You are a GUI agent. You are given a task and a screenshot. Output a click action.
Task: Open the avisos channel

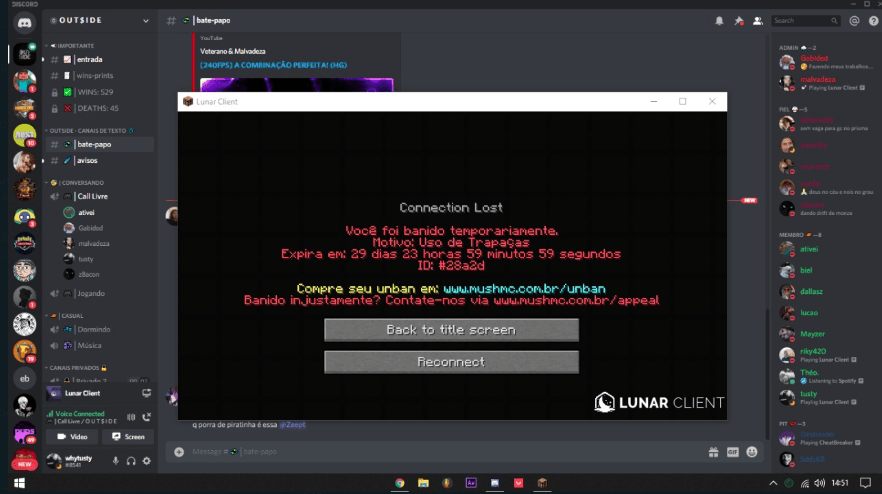[99, 160]
